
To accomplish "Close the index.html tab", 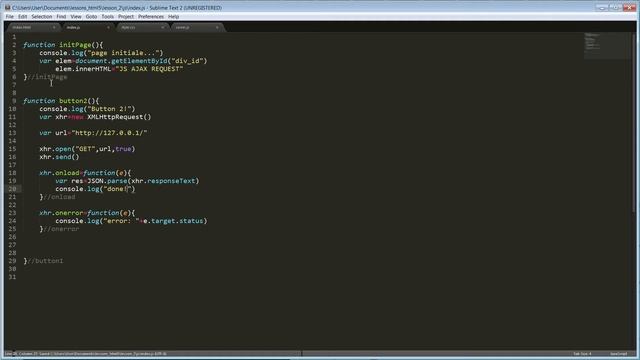I will pos(54,27).
